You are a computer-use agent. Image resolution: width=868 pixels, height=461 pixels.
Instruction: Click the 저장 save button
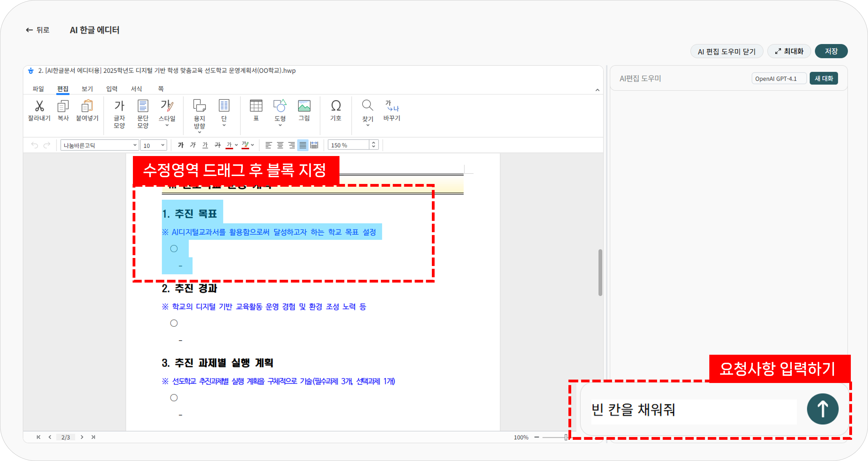tap(831, 51)
